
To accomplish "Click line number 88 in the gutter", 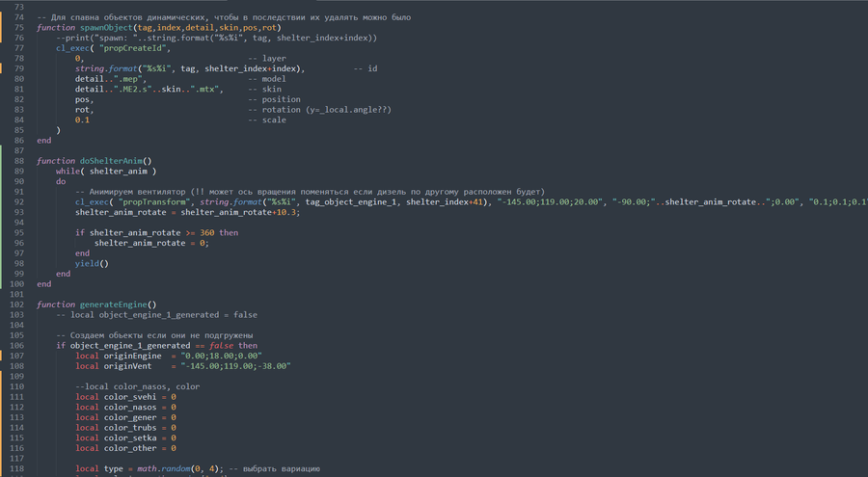I will [19, 161].
